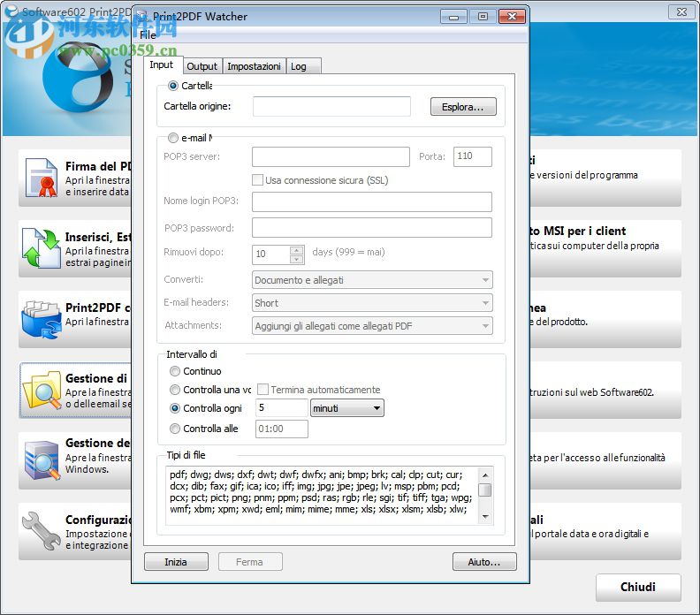Open the Converti dropdown
Viewport: 700px width, 615px height.
coord(372,280)
